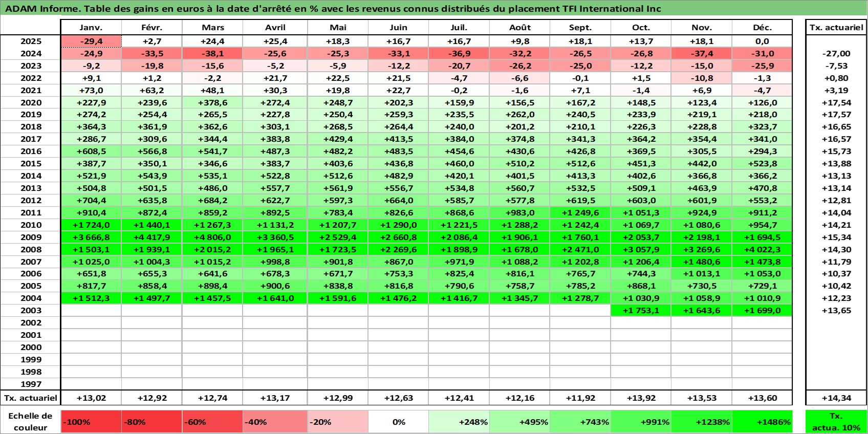The width and height of the screenshot is (868, 434).
Task: Click the ADAM Informe title bar text
Action: (333, 9)
